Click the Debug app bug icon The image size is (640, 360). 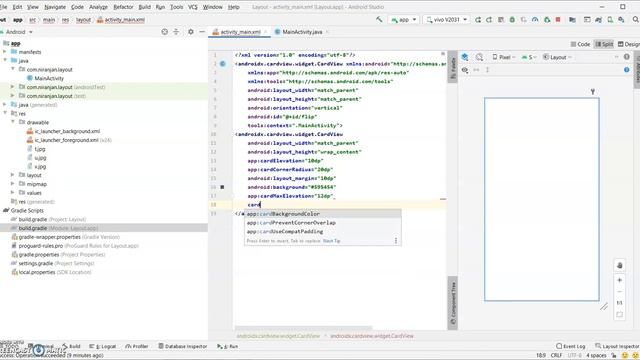(x=512, y=20)
